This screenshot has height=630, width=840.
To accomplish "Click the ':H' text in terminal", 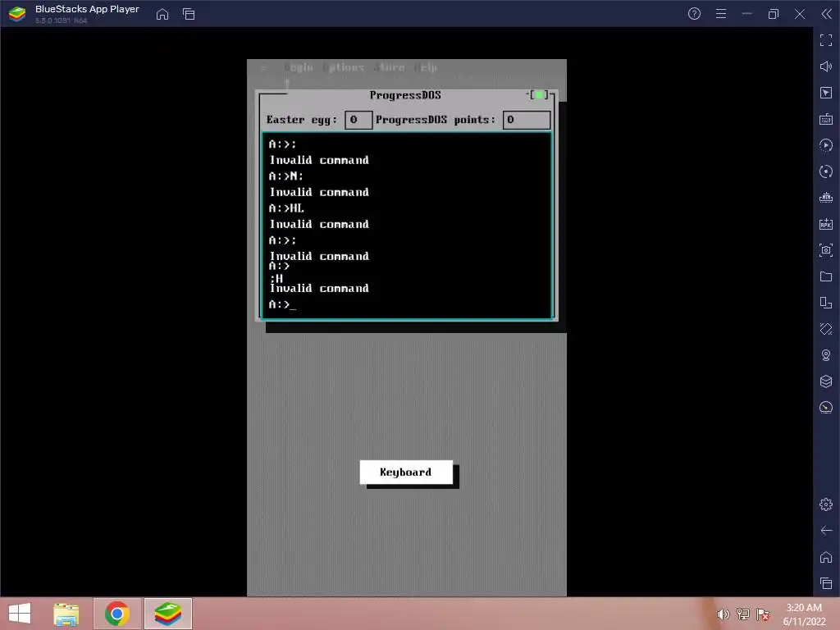I will (x=276, y=278).
